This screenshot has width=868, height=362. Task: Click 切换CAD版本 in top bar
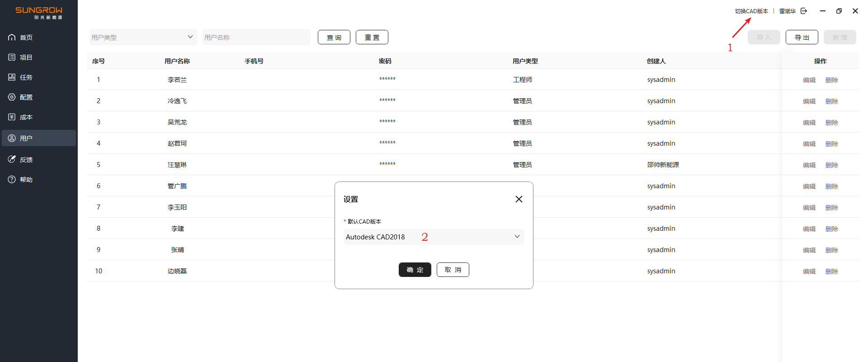pyautogui.click(x=751, y=11)
